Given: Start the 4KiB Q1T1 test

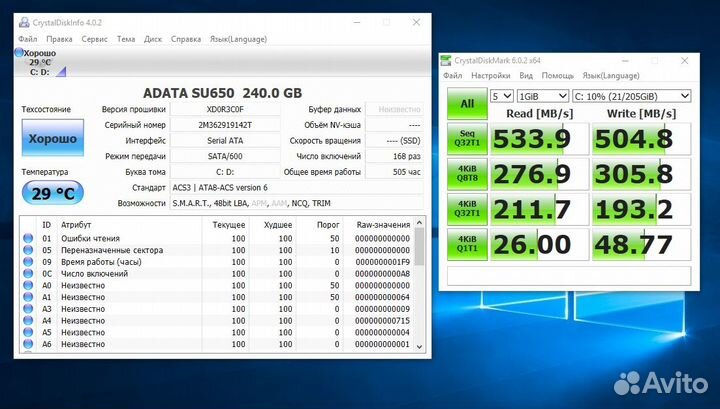Looking at the screenshot, I should [x=467, y=244].
